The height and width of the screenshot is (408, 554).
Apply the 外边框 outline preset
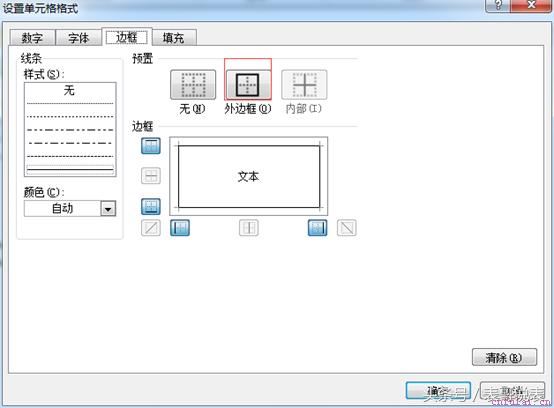(248, 85)
